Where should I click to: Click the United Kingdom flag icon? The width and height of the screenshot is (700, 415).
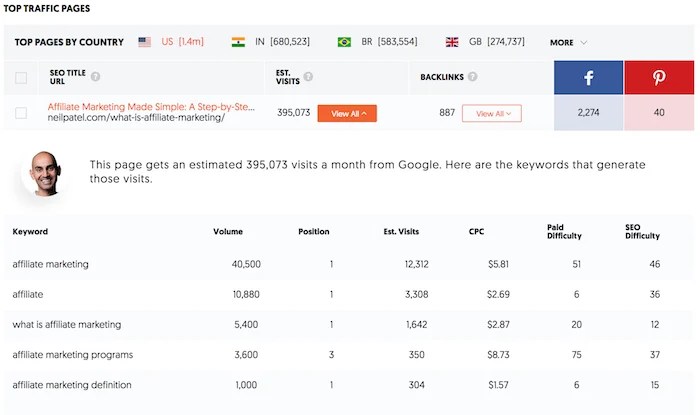point(452,42)
